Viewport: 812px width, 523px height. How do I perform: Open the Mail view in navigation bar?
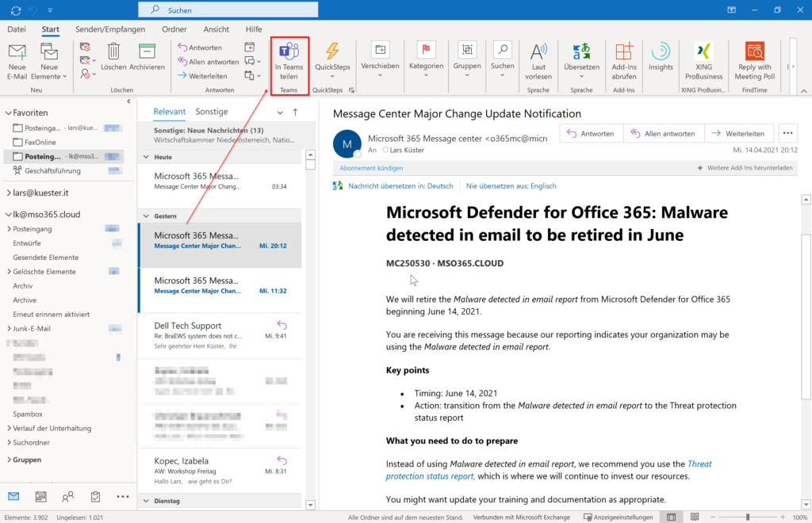coord(13,497)
